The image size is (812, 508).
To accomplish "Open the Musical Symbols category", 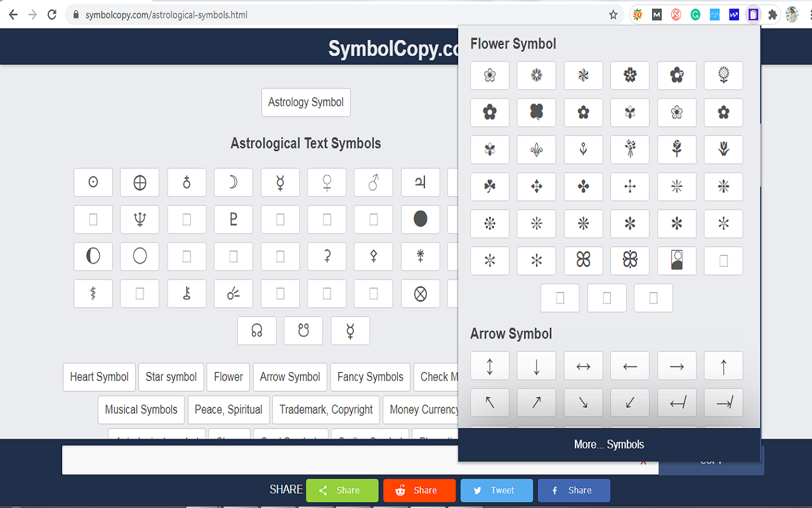I will [x=141, y=410].
